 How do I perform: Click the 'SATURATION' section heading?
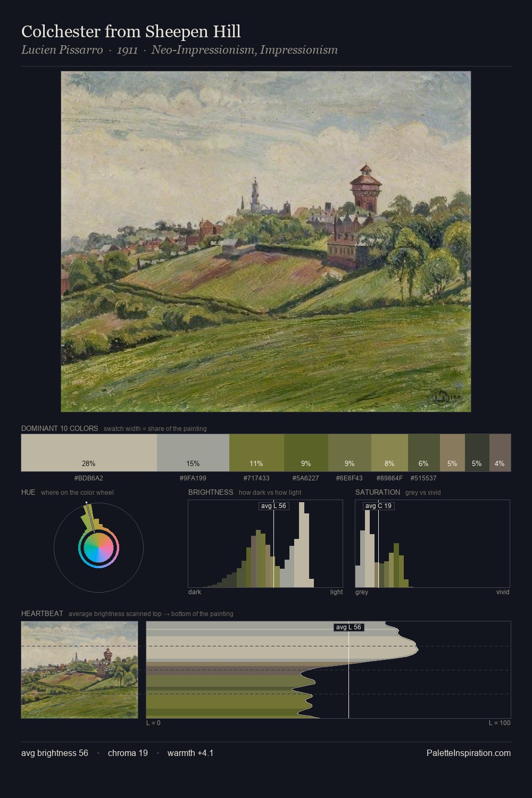378,492
